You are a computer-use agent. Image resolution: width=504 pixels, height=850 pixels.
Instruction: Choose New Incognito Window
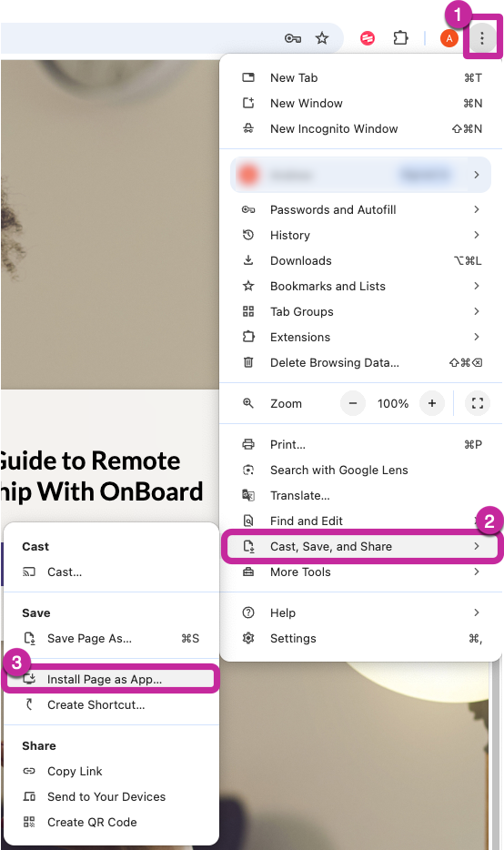(361, 129)
